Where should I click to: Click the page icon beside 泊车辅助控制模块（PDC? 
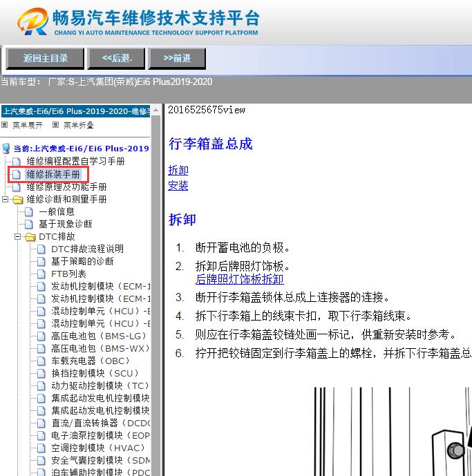[x=41, y=473]
